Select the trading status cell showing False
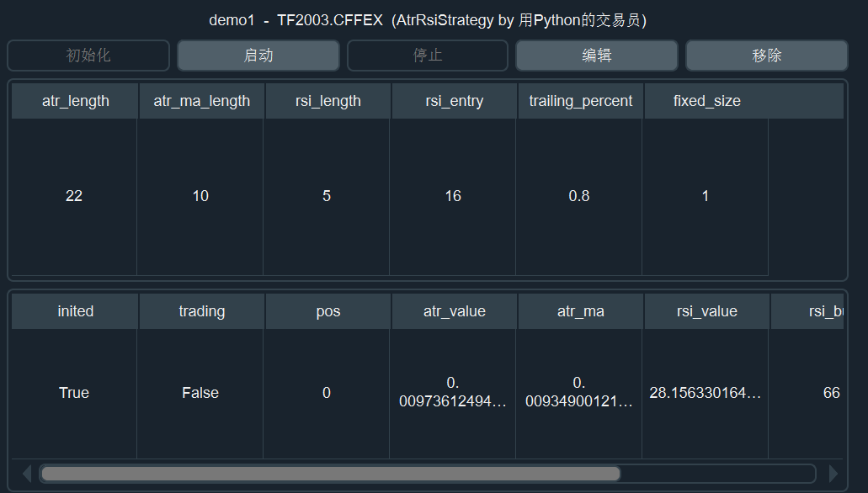Image resolution: width=868 pixels, height=493 pixels. [x=200, y=393]
